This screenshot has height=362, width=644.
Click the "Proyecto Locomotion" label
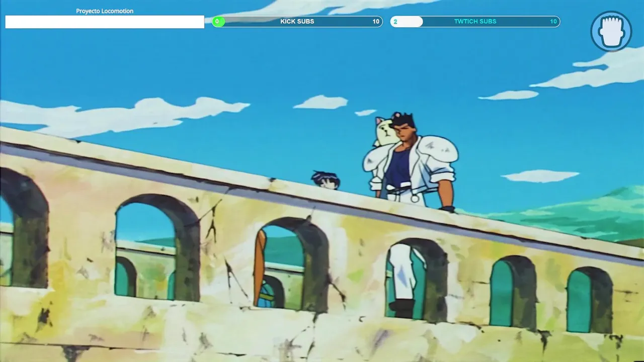(105, 11)
